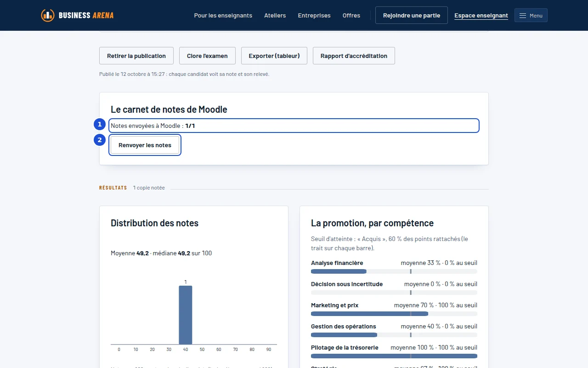Select Entreprises in the top nav
This screenshot has width=588, height=368.
314,15
